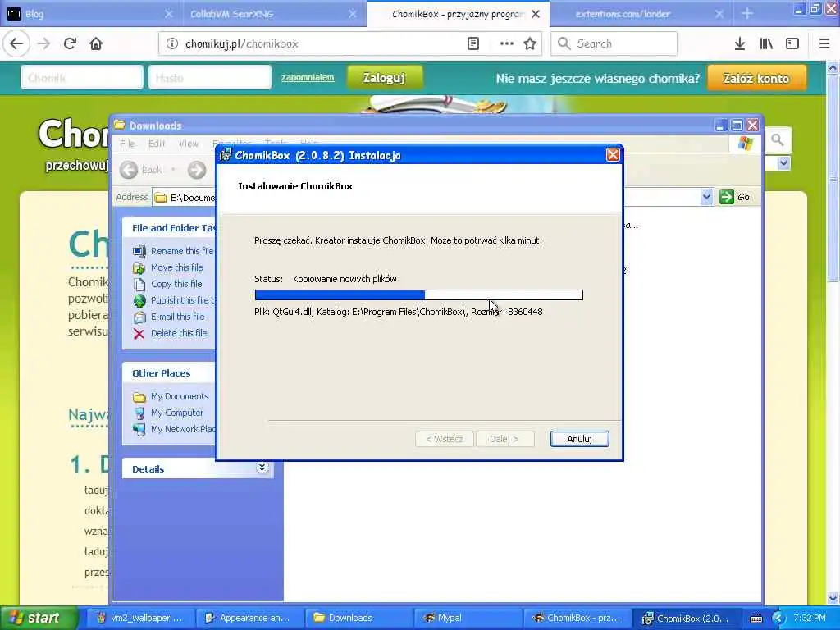Image resolution: width=840 pixels, height=630 pixels.
Task: Close the ChomikBox installer dialog
Action: pos(612,155)
